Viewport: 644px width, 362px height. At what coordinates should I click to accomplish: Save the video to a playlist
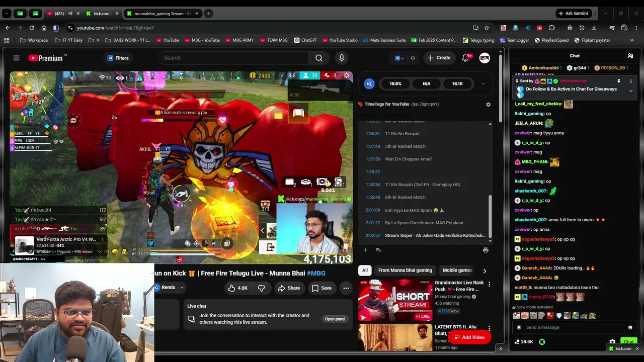(x=321, y=288)
